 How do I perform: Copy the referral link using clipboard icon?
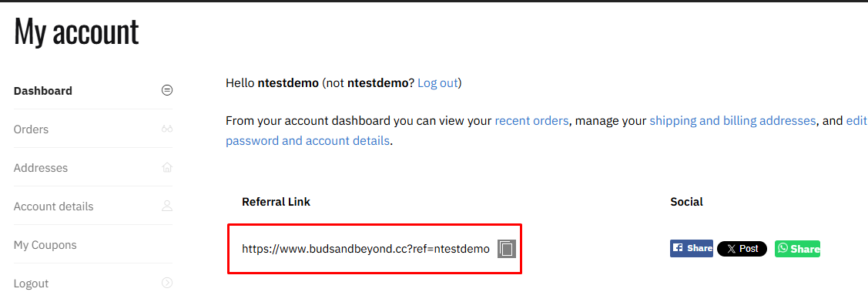pos(507,249)
